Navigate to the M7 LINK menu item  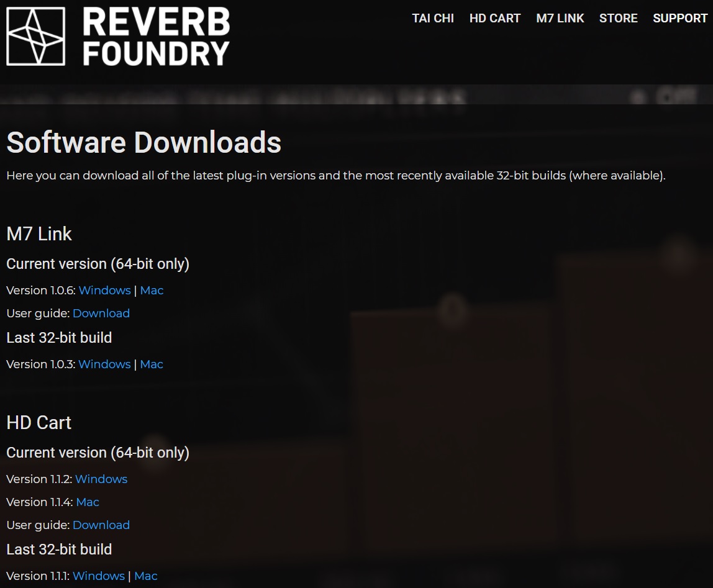560,18
